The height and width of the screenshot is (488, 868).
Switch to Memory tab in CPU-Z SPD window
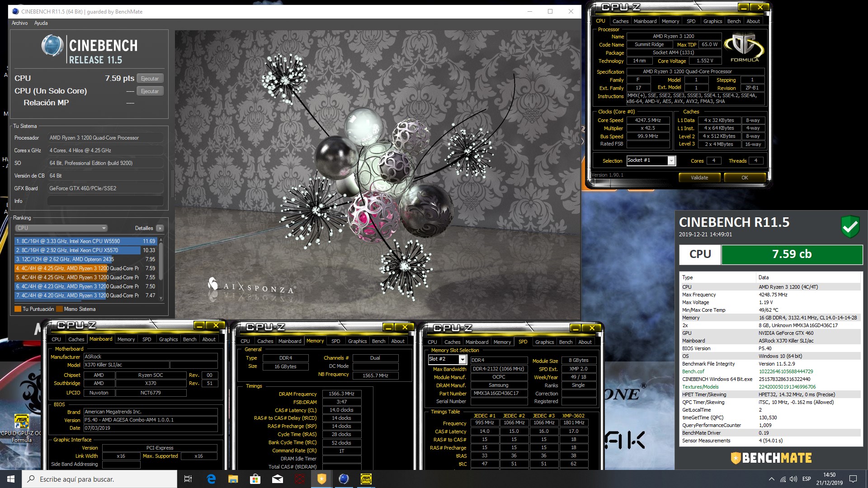coord(502,342)
